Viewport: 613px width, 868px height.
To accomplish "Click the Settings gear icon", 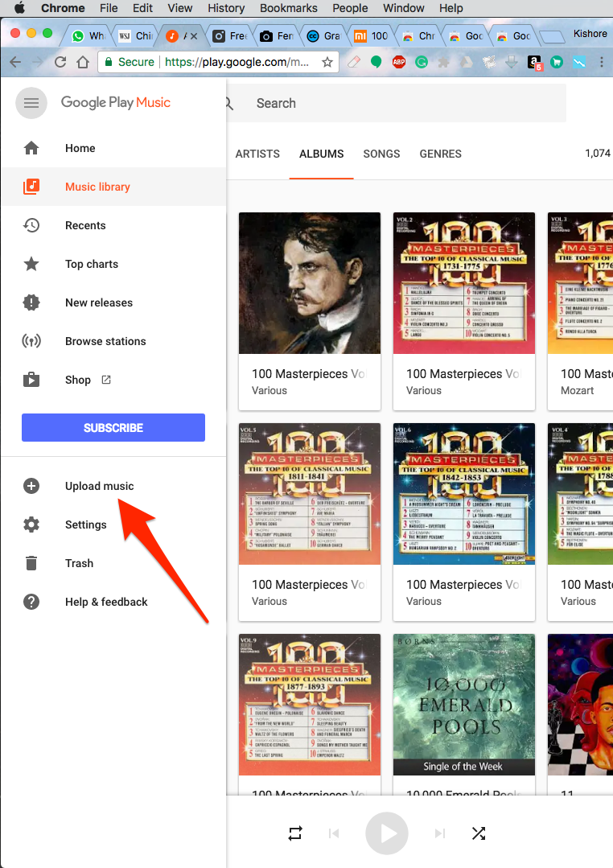I will (31, 525).
